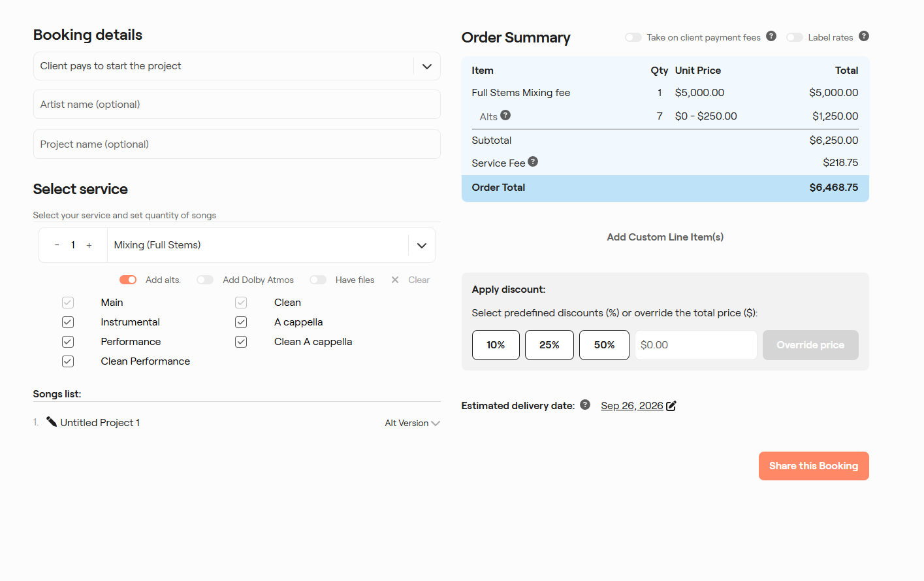Image resolution: width=924 pixels, height=581 pixels.
Task: Click help icon next to Label rates
Action: 864,36
